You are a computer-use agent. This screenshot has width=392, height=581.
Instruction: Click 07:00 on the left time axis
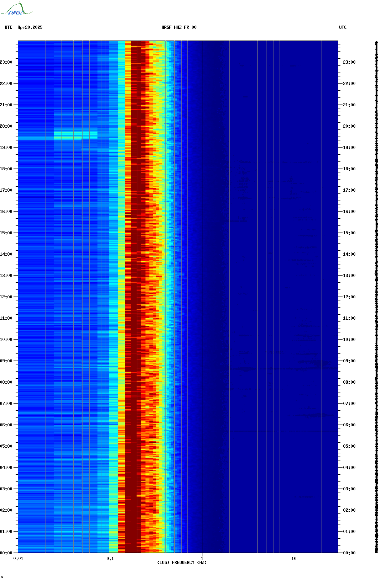[6, 404]
